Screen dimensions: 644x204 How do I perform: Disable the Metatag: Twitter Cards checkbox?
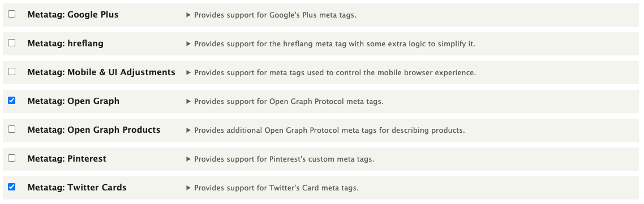pyautogui.click(x=11, y=186)
